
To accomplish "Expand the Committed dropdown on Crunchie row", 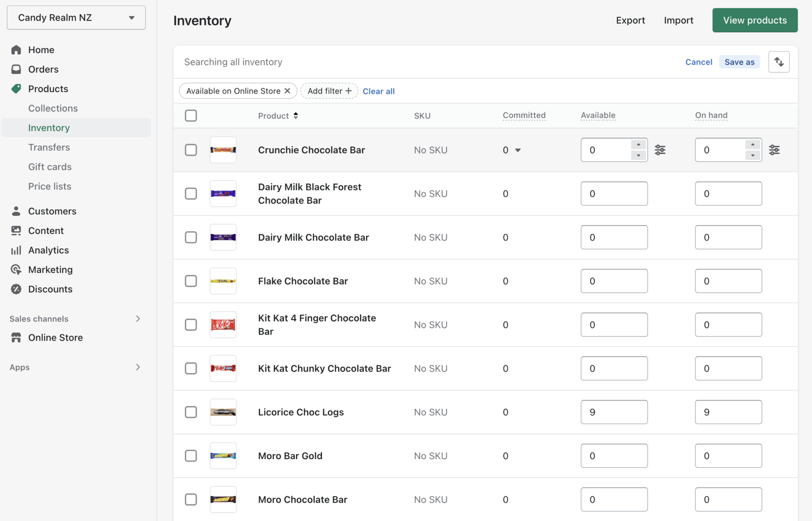I will pos(518,150).
